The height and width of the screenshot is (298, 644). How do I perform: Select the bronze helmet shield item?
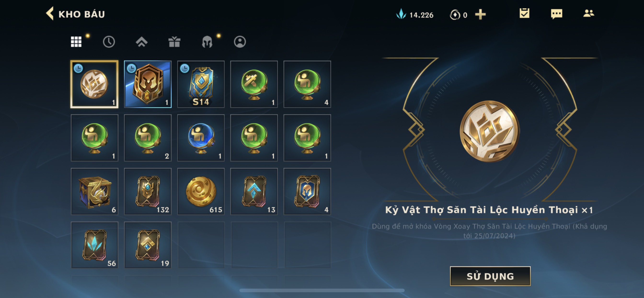(x=148, y=84)
